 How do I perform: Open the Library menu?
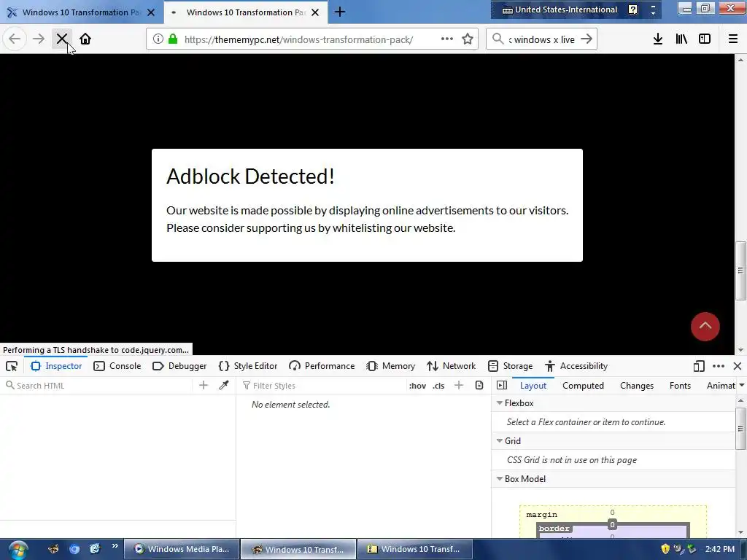coord(681,39)
